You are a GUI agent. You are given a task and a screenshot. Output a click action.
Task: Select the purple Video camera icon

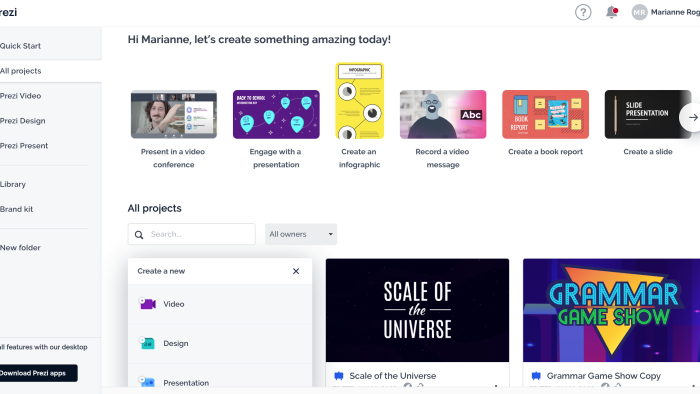coord(147,304)
